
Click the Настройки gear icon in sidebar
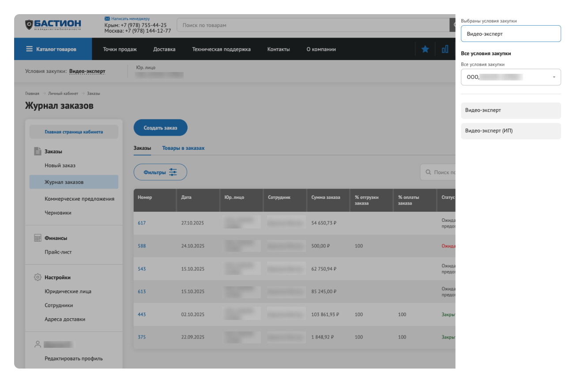pyautogui.click(x=38, y=278)
